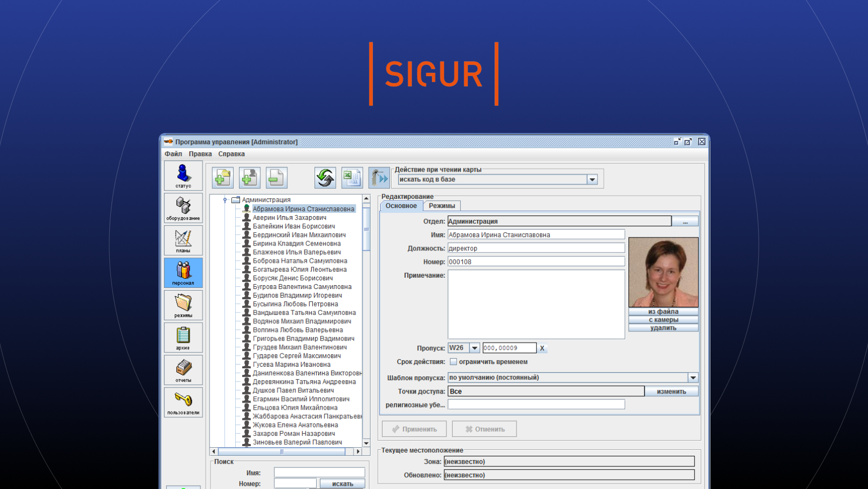Open the W26 pass format dropdown
This screenshot has width=868, height=489.
click(475, 347)
